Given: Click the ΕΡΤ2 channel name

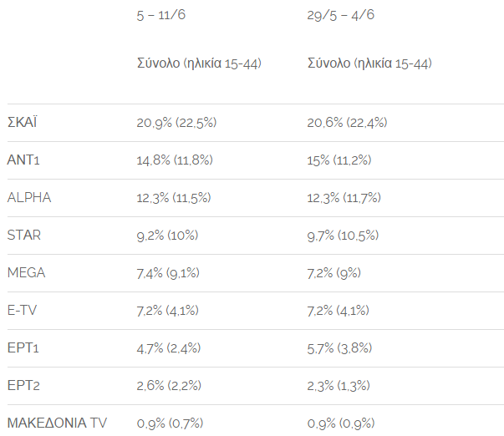Looking at the screenshot, I should 23,386.
